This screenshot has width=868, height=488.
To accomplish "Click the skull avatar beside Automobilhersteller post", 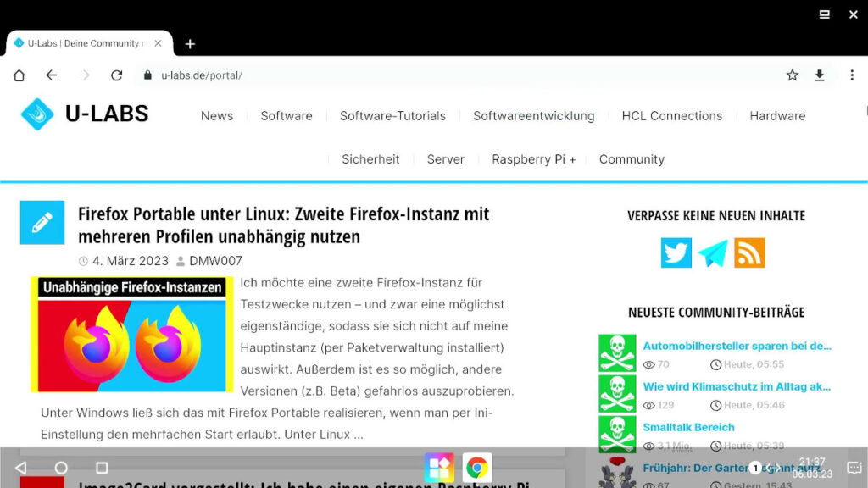I will pos(617,353).
